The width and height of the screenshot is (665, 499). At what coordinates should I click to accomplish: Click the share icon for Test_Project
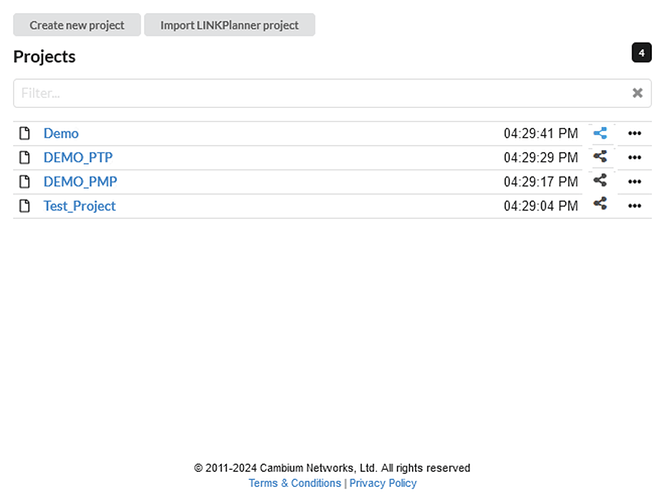tap(600, 205)
